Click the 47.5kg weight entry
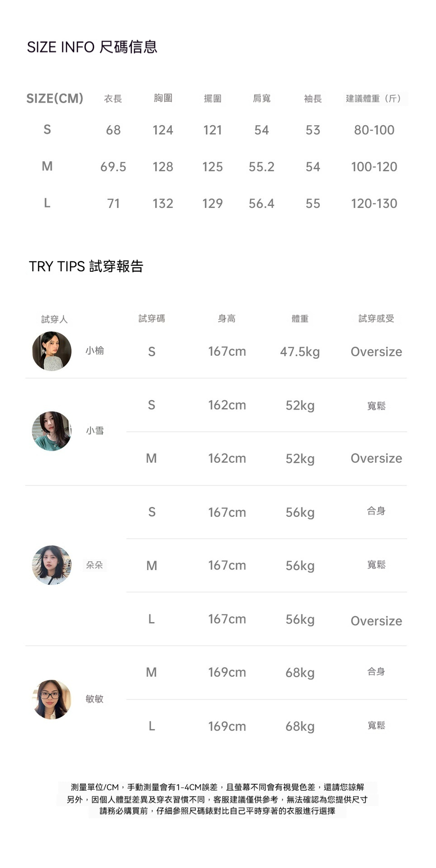The height and width of the screenshot is (868, 436). point(300,352)
